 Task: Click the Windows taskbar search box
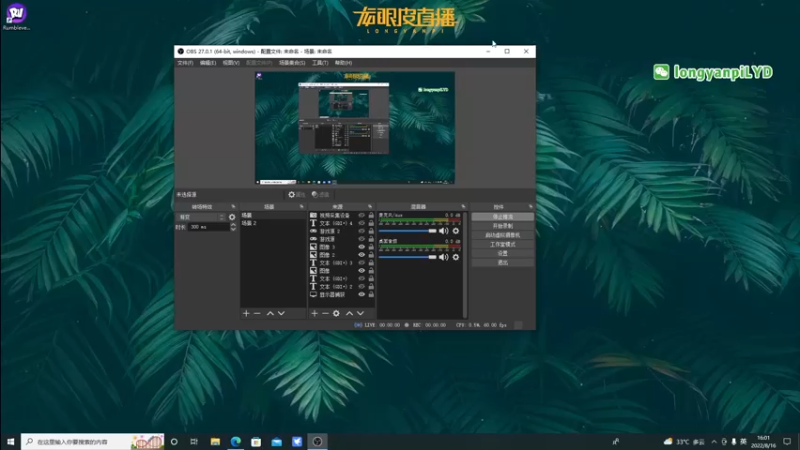point(93,442)
